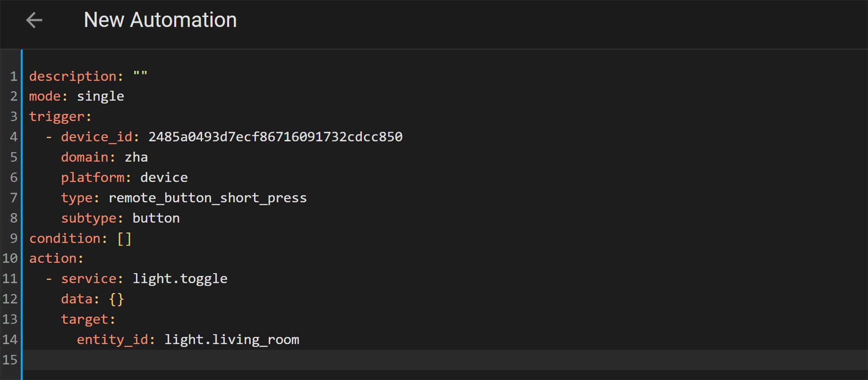This screenshot has width=868, height=380.
Task: Click the target key on line 13
Action: (x=88, y=319)
